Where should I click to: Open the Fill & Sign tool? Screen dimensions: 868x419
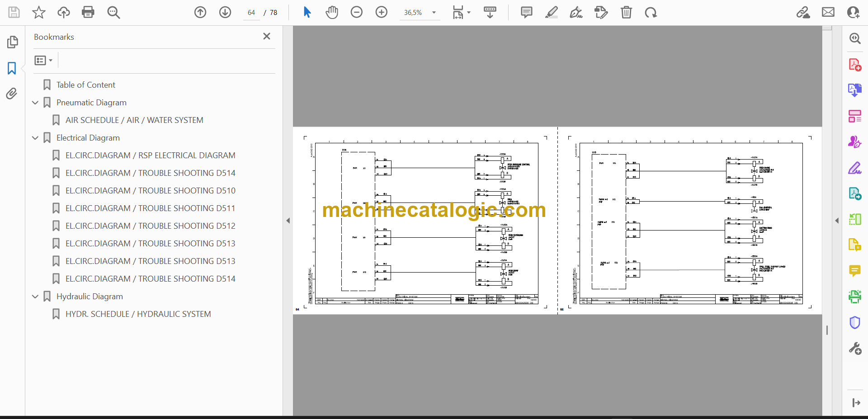point(854,168)
